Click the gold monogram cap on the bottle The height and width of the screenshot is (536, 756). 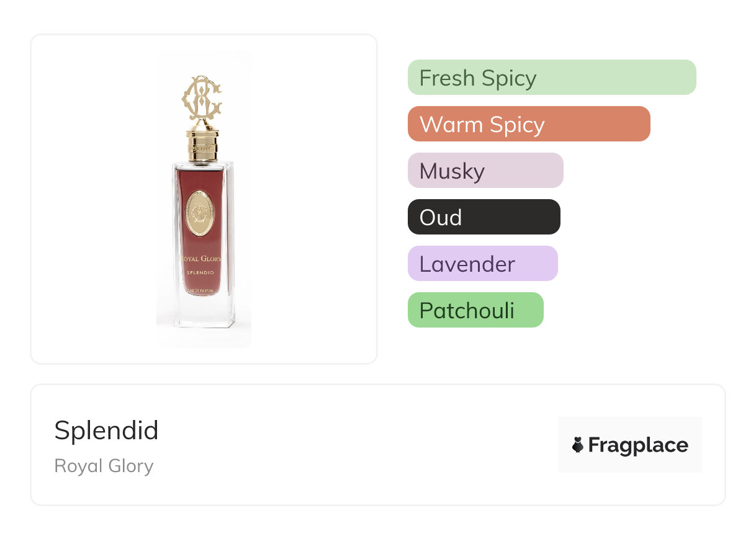202,99
